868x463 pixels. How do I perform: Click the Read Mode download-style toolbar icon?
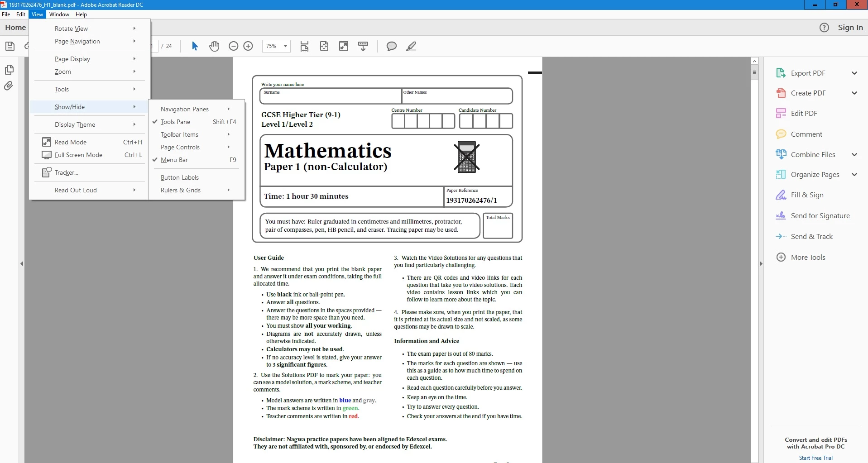tap(363, 46)
